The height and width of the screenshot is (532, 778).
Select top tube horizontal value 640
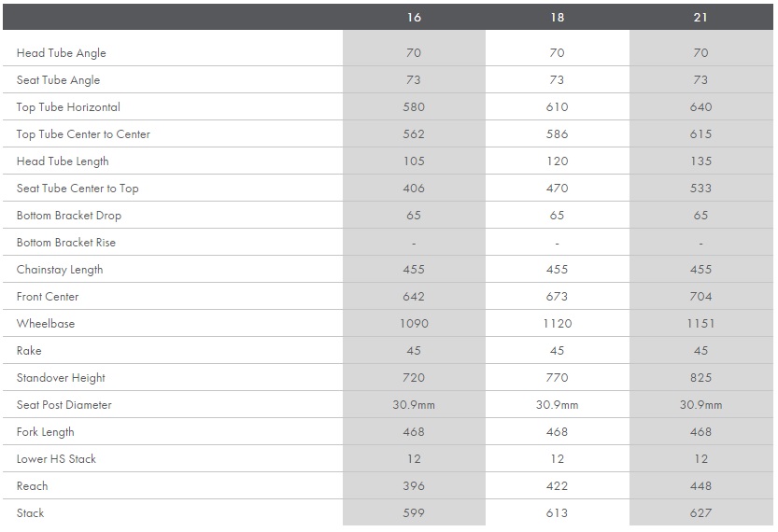click(x=700, y=107)
